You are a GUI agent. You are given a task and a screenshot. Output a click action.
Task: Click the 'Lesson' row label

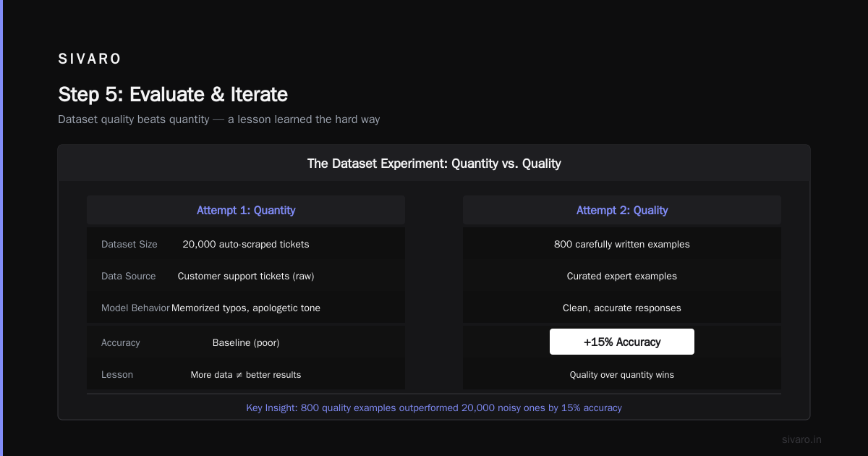117,375
